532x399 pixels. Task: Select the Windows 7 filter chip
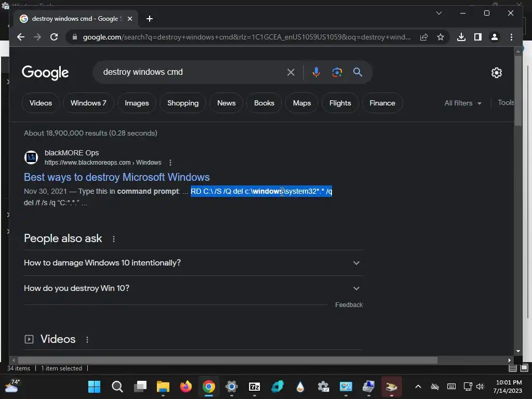tap(88, 103)
